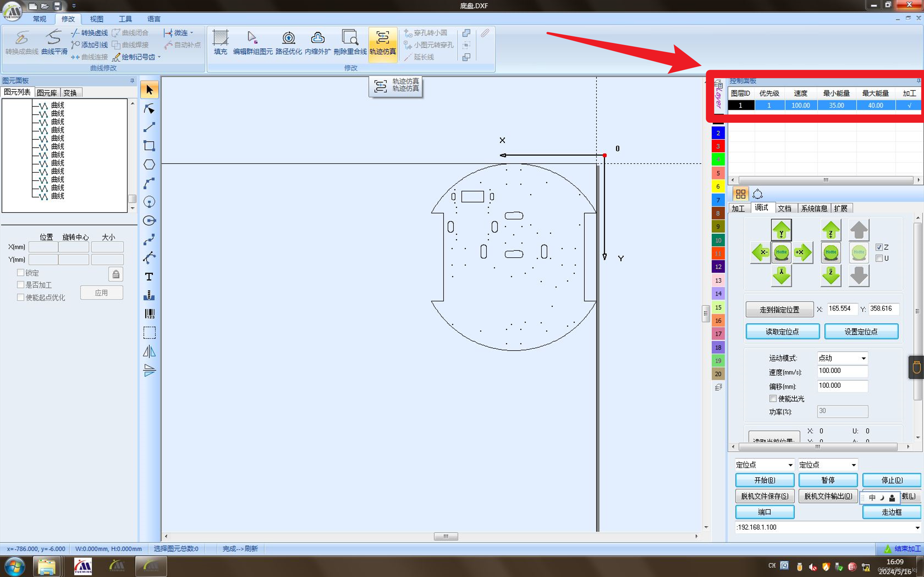This screenshot has height=577, width=924.
Task: Select the red layer 3 color swatch
Action: [718, 146]
